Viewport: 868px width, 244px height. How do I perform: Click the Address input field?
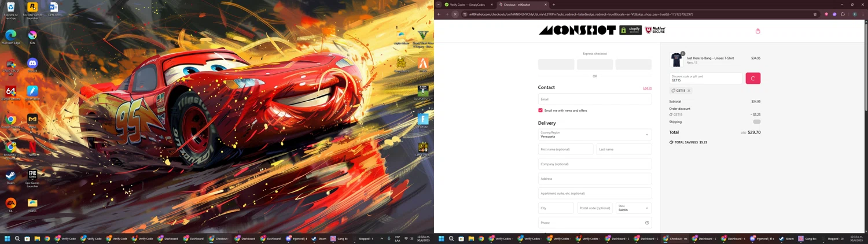point(595,179)
